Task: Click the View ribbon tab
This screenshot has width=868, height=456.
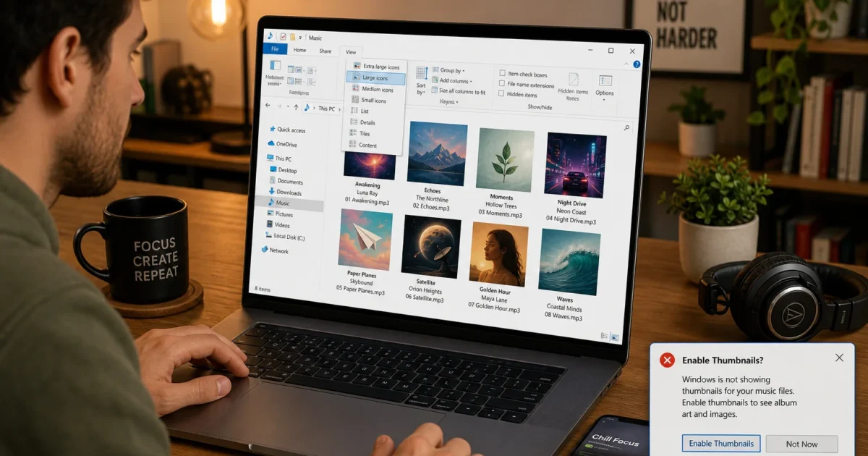Action: coord(351,52)
